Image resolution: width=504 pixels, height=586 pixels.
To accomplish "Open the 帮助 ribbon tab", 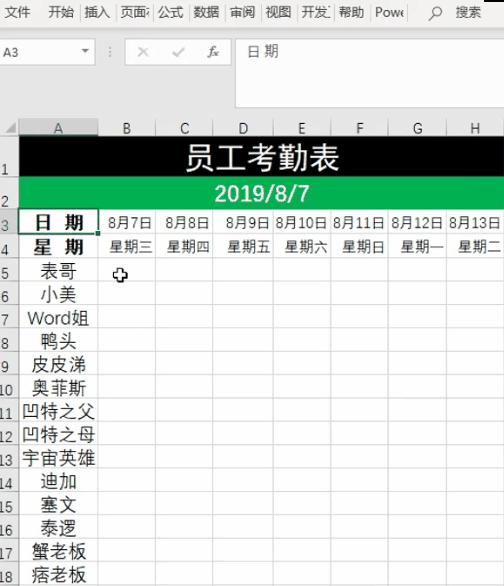I will 351,12.
